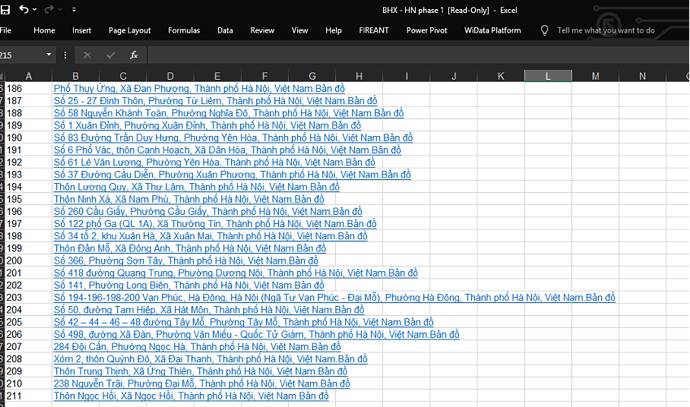Click the formula bar options dots handle
690x407 pixels.
point(65,55)
